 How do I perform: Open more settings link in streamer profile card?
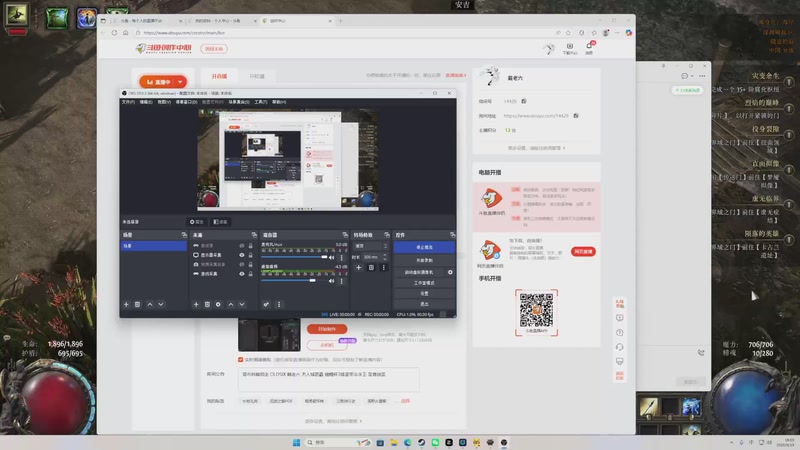coord(536,148)
